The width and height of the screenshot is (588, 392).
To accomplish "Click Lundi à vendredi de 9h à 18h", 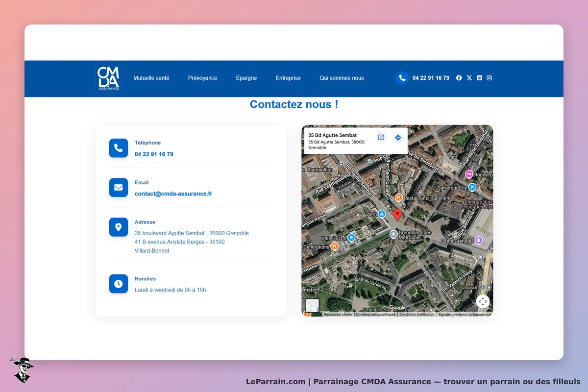I will 171,290.
